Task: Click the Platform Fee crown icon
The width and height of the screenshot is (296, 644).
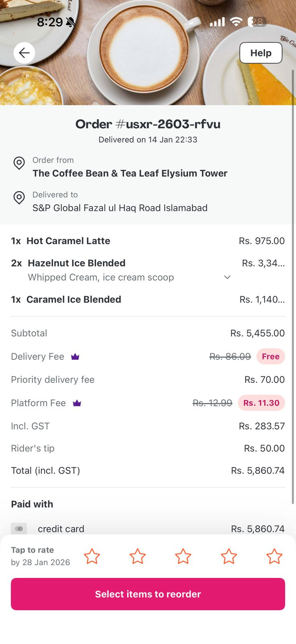Action: click(77, 403)
